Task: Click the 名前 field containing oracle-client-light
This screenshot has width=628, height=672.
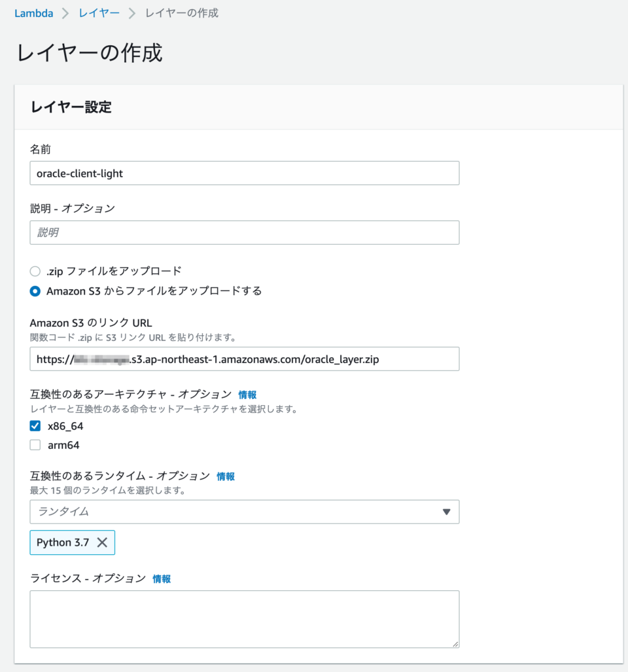Action: 244,173
